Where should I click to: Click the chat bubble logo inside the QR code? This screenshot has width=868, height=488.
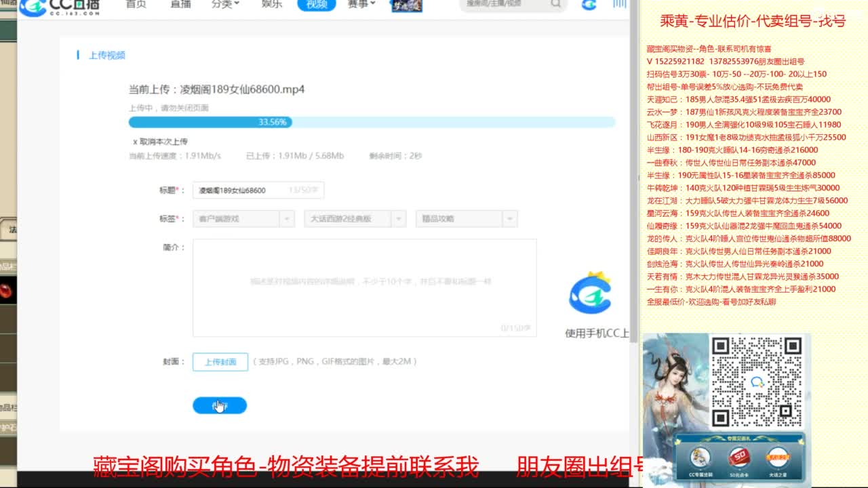757,382
